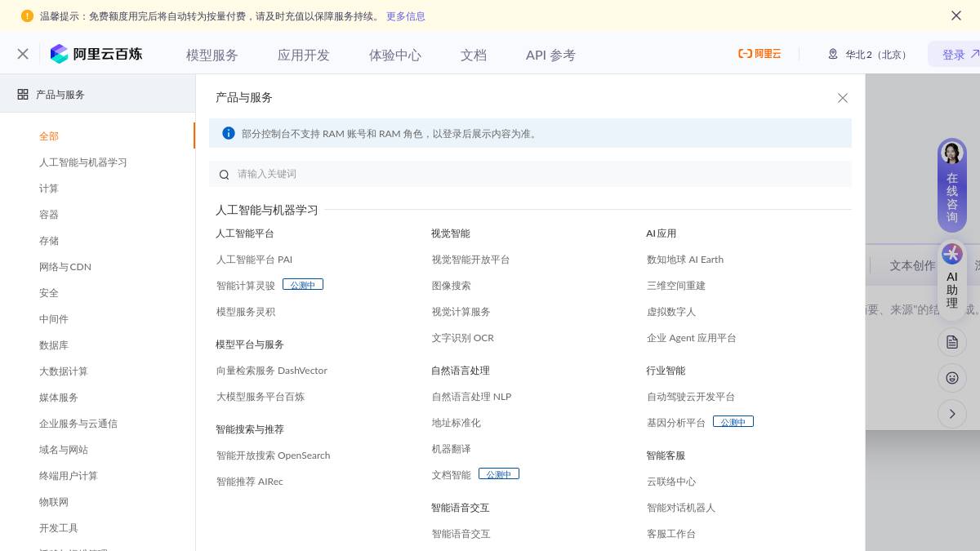Expand the right sidebar chevron arrow
Image resolution: width=980 pixels, height=551 pixels.
[952, 414]
